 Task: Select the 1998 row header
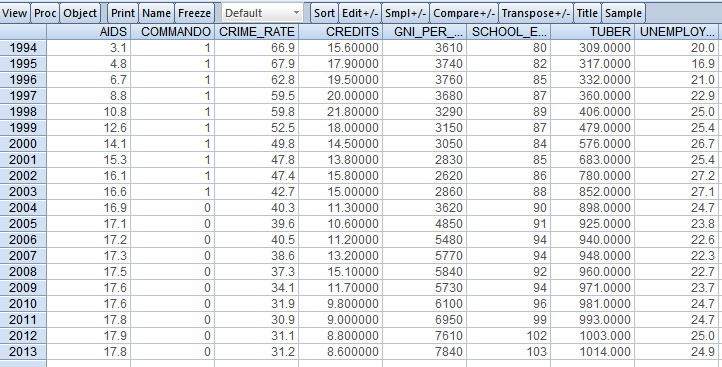(23, 112)
